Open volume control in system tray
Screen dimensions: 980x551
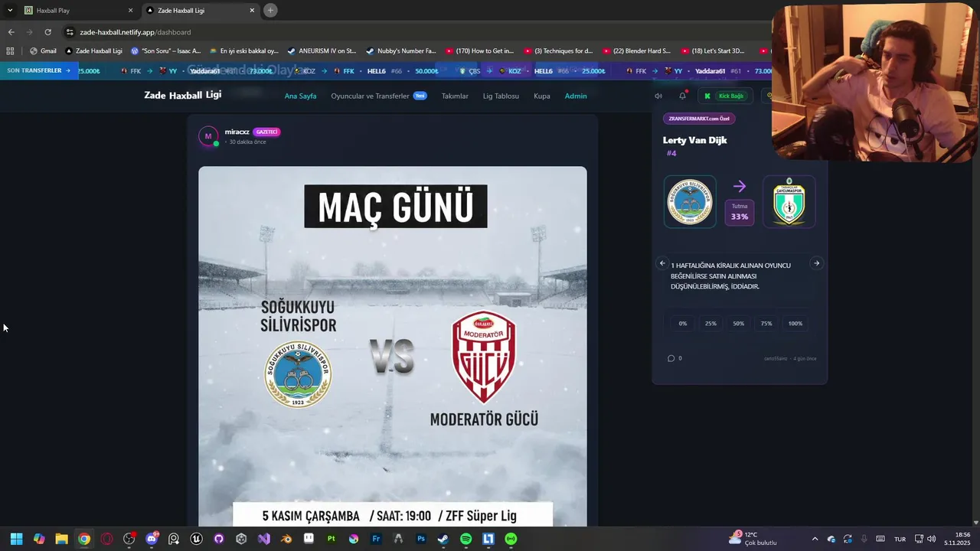[x=931, y=539]
